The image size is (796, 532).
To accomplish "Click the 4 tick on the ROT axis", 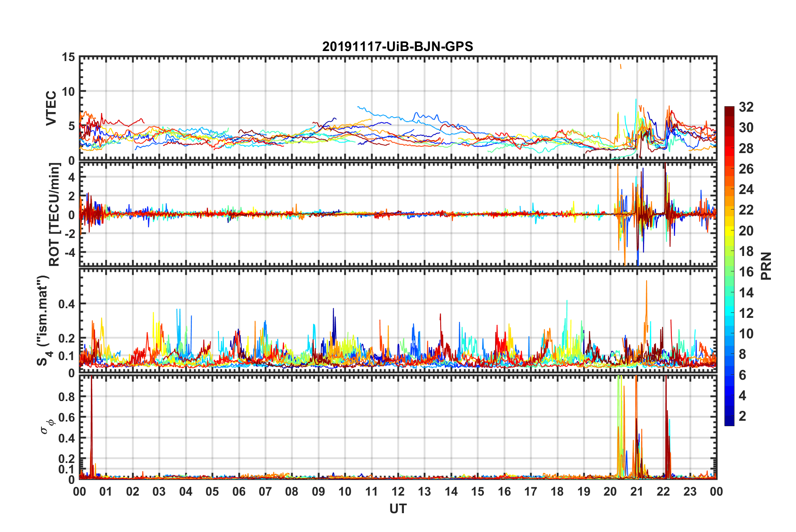I will [x=72, y=177].
